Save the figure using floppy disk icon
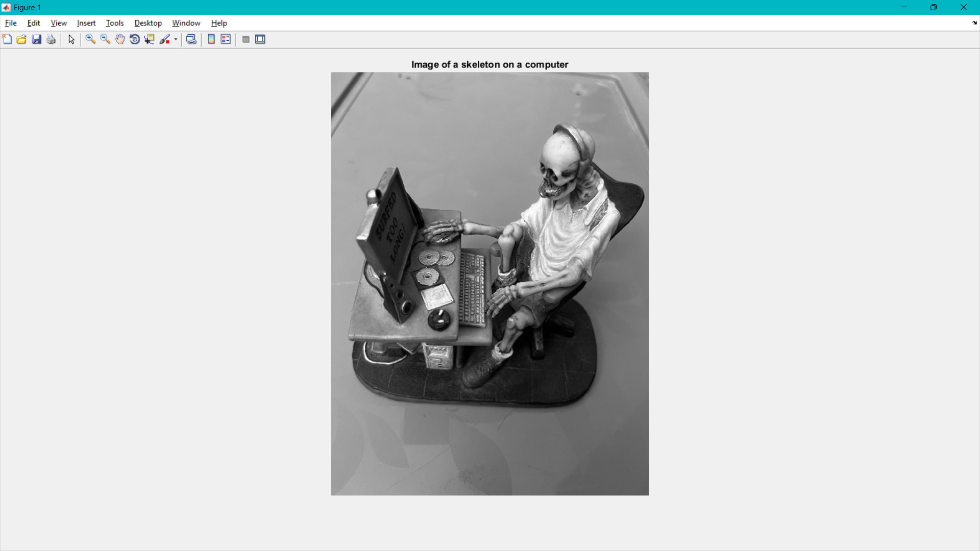This screenshot has height=551, width=980. (x=36, y=39)
